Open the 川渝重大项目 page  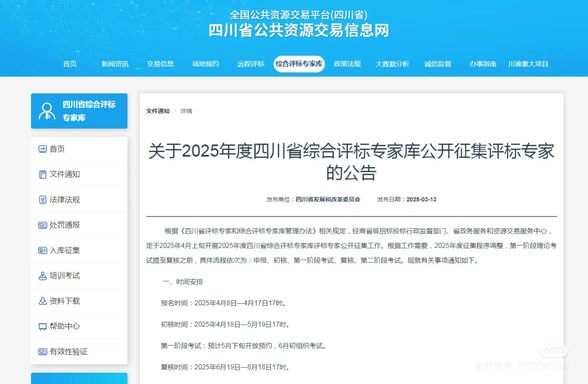pyautogui.click(x=528, y=64)
